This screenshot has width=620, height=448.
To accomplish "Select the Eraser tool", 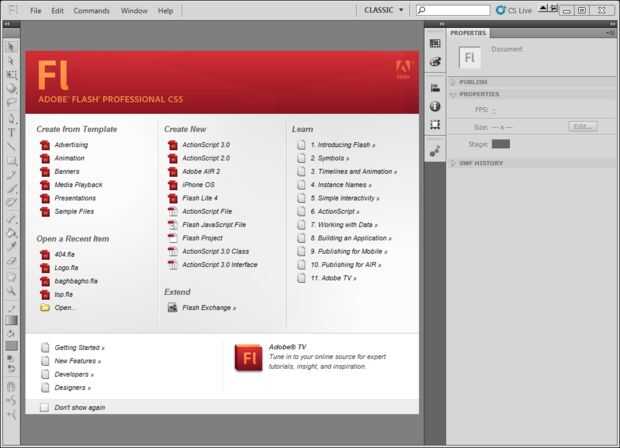I will coord(11,261).
